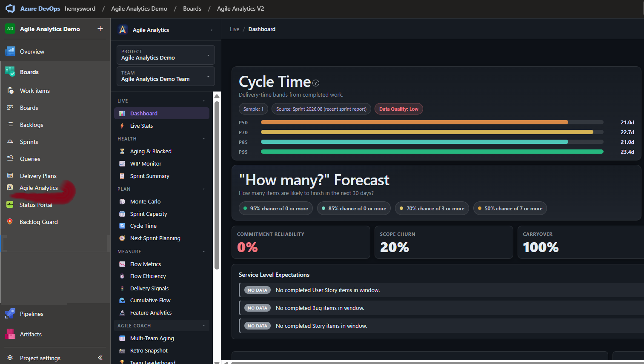This screenshot has width=644, height=364.
Task: Click the 50% chance of 7 or more pill
Action: (510, 208)
